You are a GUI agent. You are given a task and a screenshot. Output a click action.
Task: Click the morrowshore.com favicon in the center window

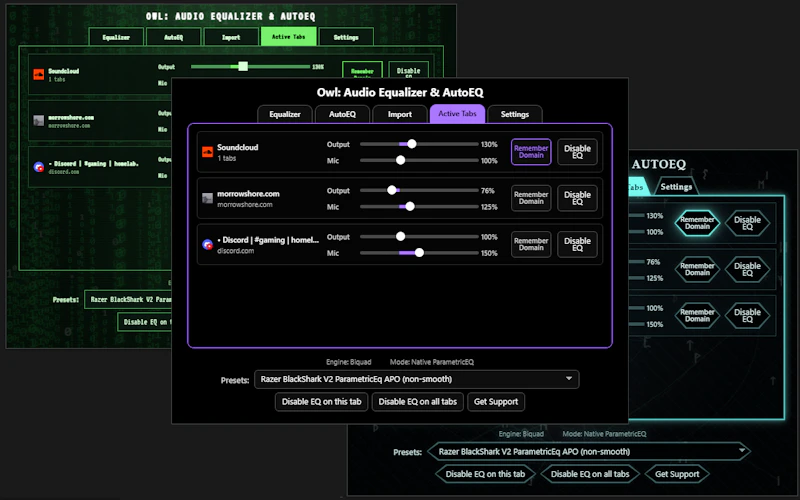pos(207,198)
